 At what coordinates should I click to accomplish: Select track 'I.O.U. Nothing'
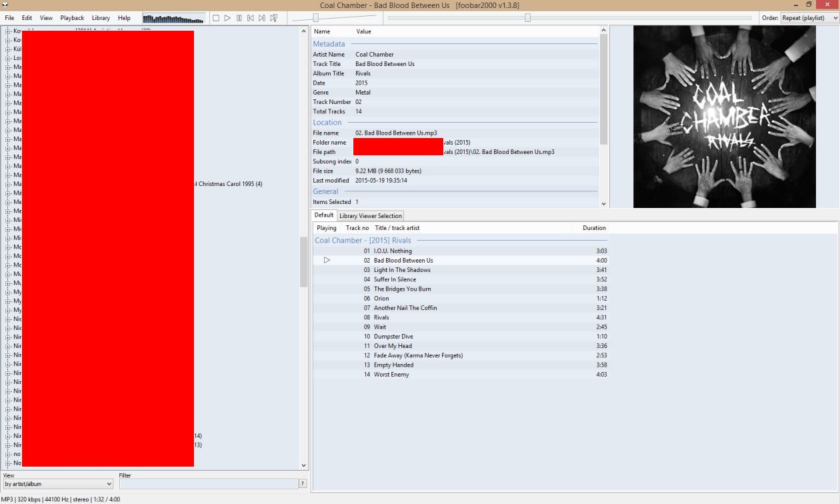461,251
